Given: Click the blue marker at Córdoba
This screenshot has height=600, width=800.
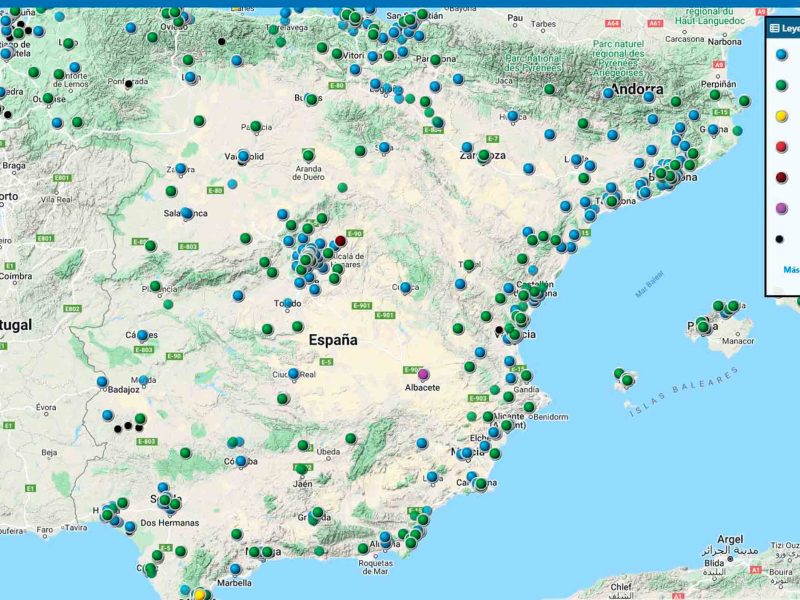Looking at the screenshot, I should coord(240,460).
